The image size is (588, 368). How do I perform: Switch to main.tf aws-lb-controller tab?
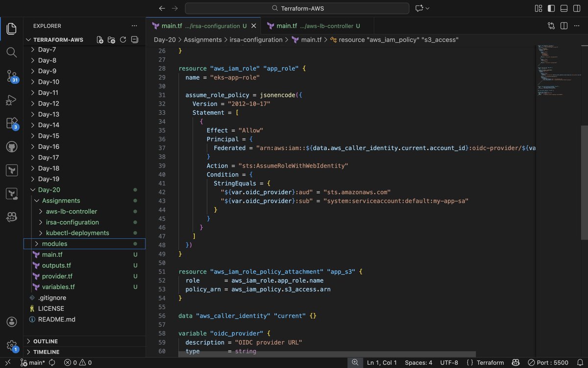pyautogui.click(x=318, y=26)
